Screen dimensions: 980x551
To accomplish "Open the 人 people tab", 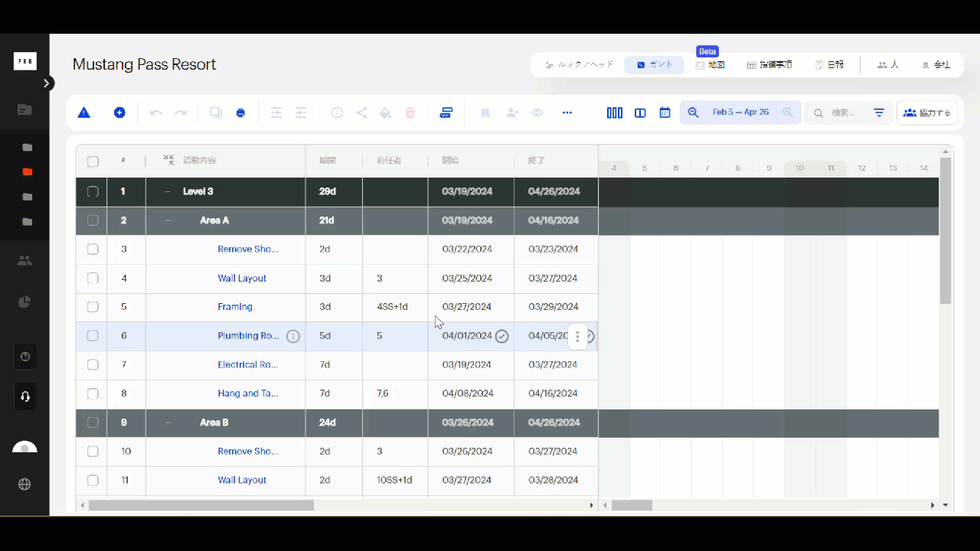I will [888, 65].
